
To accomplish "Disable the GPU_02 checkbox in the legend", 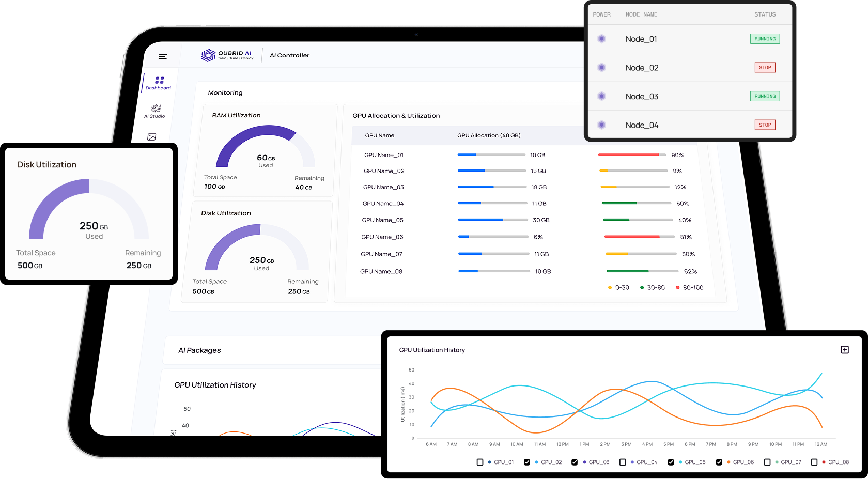I will point(527,462).
